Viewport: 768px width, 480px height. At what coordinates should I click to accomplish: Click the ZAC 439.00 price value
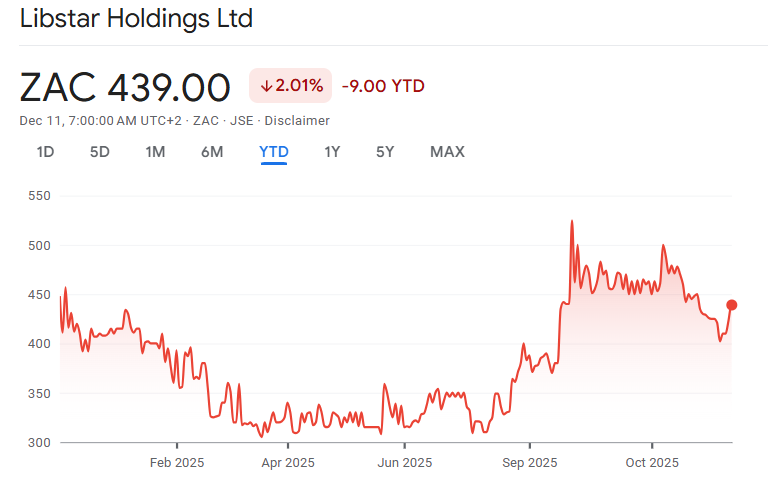tap(125, 87)
